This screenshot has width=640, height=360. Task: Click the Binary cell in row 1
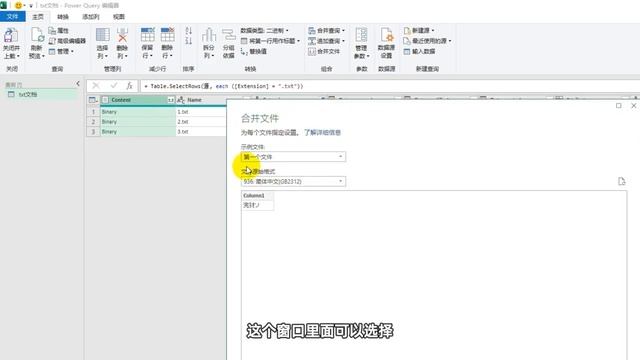138,112
